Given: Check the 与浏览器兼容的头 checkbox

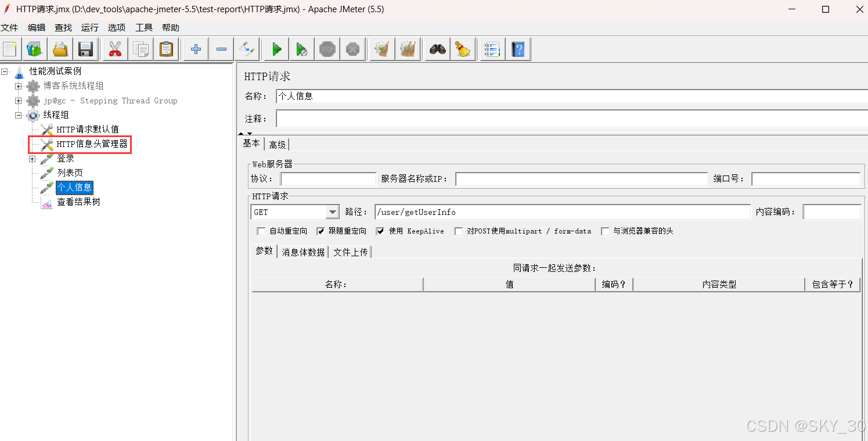Looking at the screenshot, I should 606,231.
